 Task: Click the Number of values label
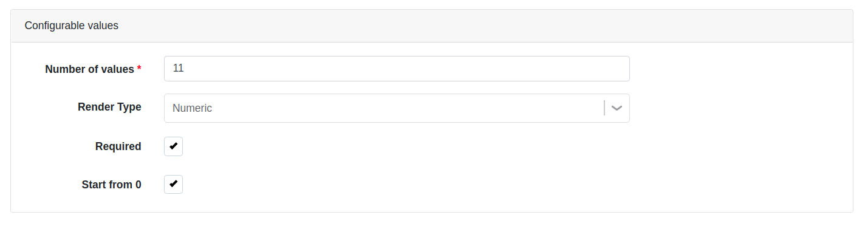click(89, 69)
